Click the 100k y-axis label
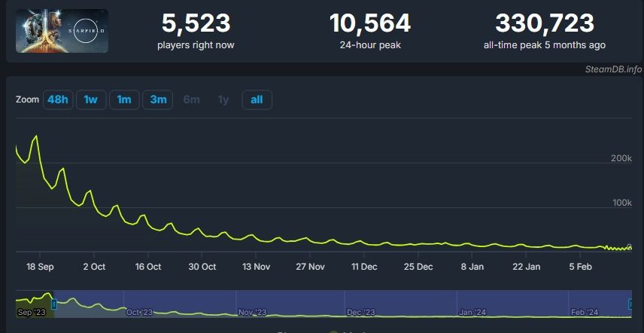This screenshot has width=644, height=333. coord(622,203)
